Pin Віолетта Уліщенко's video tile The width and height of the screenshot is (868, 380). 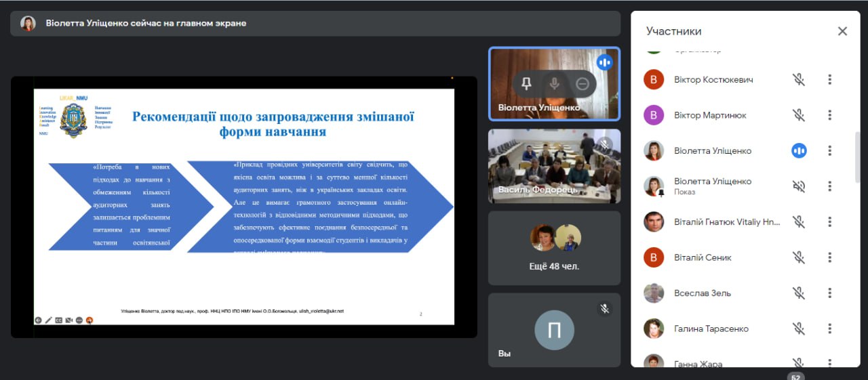(526, 83)
